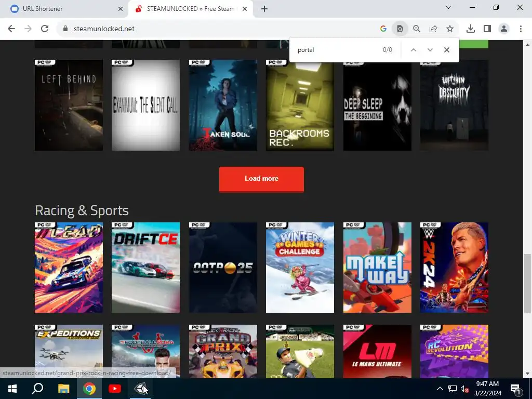532x399 pixels.
Task: Click the network tray icon
Action: [x=453, y=389]
